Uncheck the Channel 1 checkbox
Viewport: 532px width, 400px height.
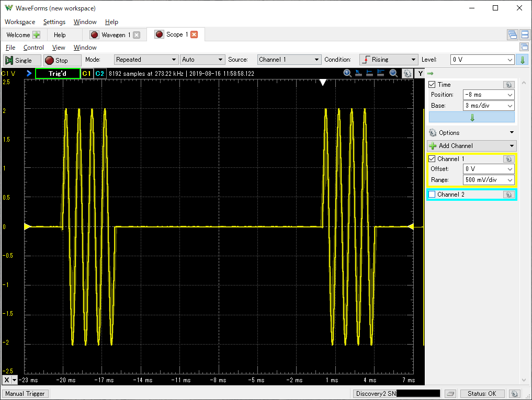(432, 159)
